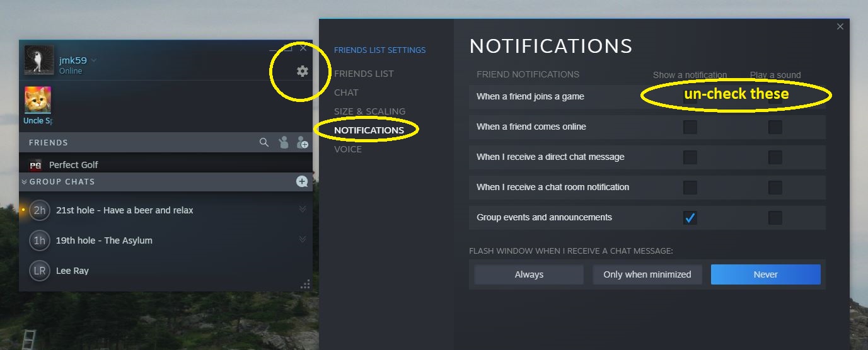868x350 pixels.
Task: Create a new group chat with plus icon
Action: [x=302, y=182]
